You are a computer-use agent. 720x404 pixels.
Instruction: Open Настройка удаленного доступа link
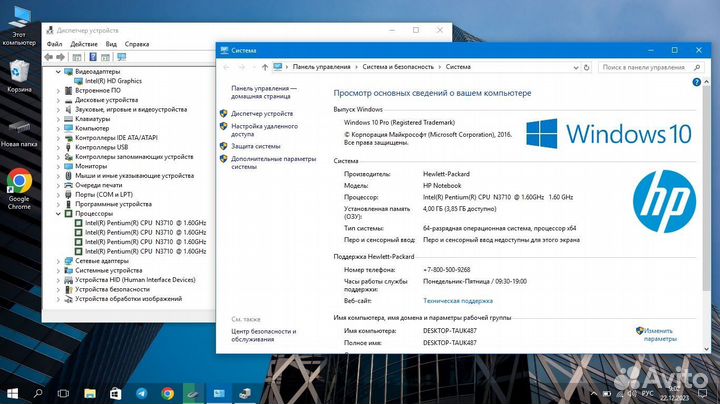[264, 130]
